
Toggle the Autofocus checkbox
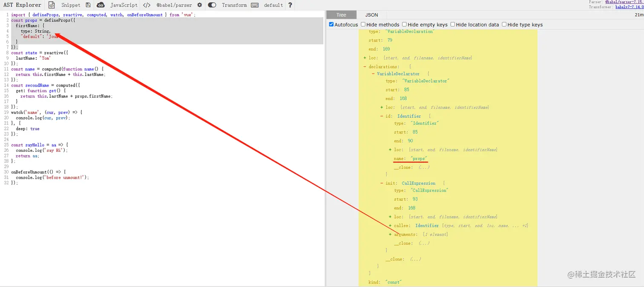[331, 24]
